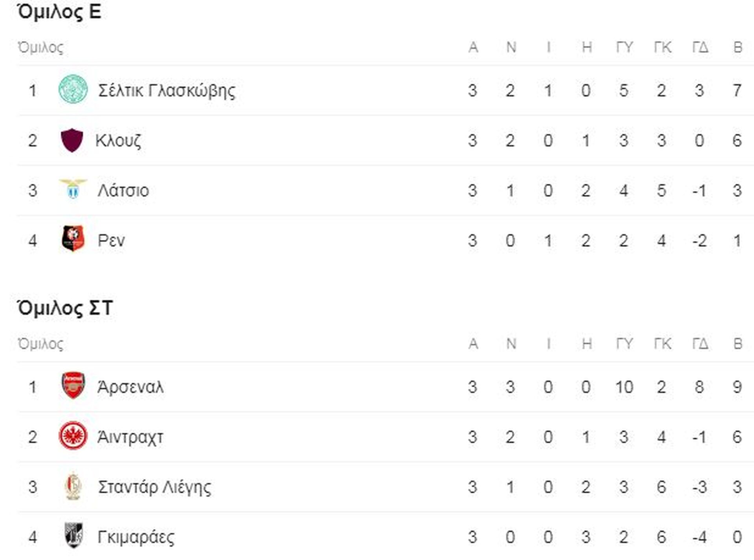
Task: Open the Σέλτικ Γλασκώβης team link
Action: 167,91
